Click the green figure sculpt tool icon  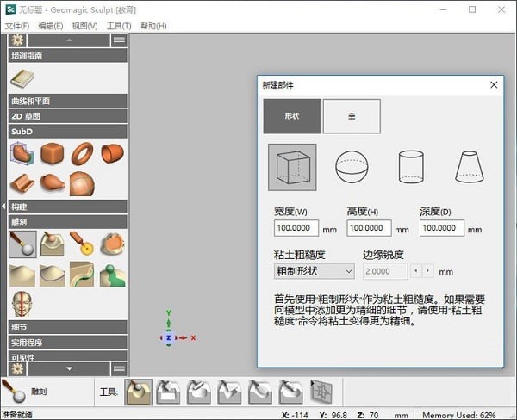[112, 275]
